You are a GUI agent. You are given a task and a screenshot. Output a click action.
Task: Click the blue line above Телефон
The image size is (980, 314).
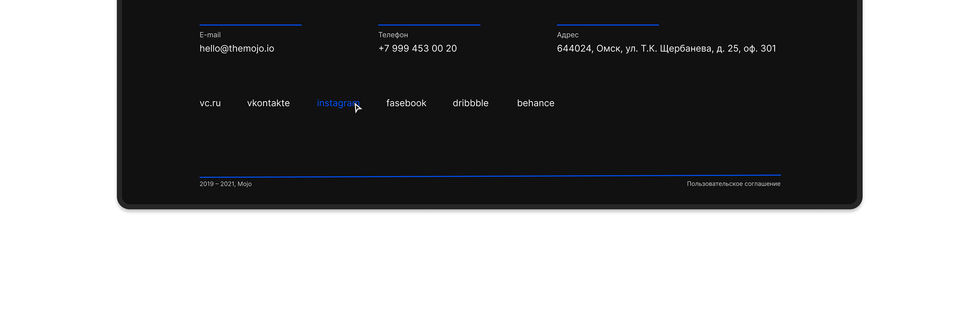(x=429, y=25)
